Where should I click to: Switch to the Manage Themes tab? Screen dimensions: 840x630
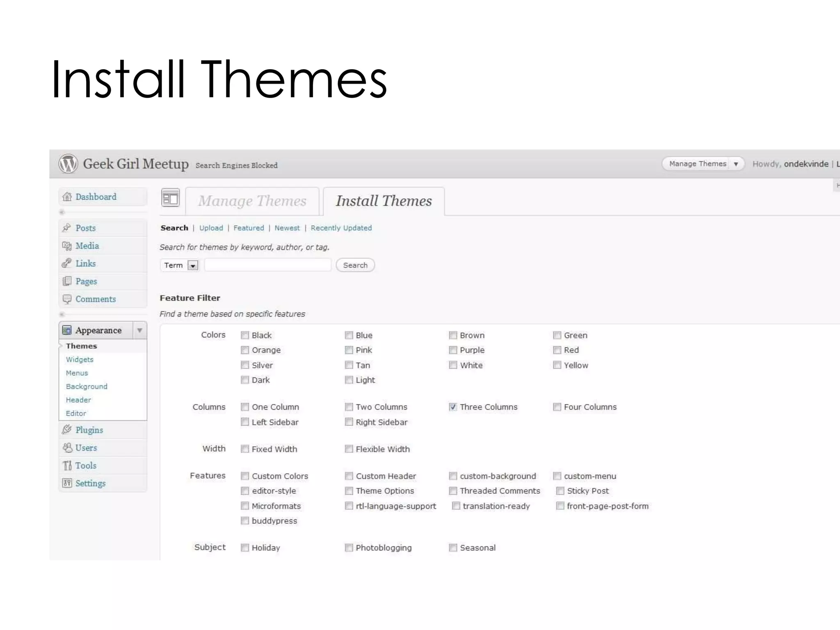252,201
